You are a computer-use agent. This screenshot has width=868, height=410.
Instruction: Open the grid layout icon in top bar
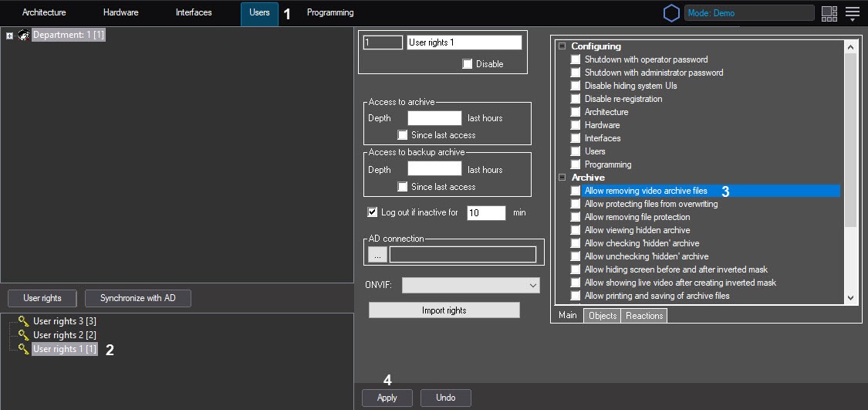click(x=829, y=13)
